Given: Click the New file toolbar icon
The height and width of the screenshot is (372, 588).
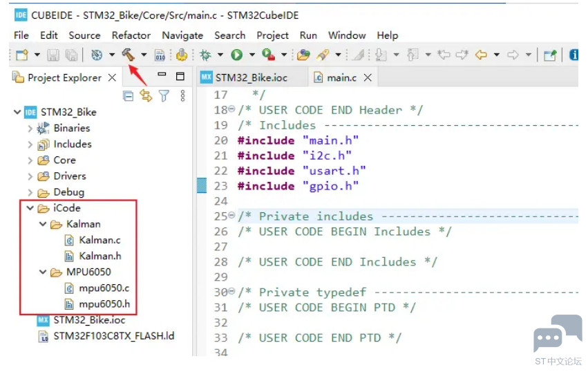Looking at the screenshot, I should [x=22, y=55].
